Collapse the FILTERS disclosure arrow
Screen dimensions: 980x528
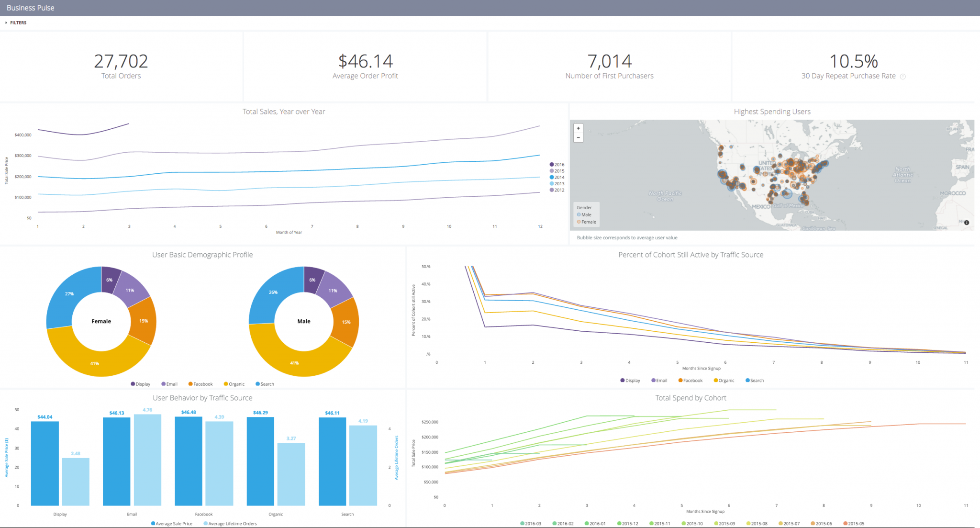[6, 22]
